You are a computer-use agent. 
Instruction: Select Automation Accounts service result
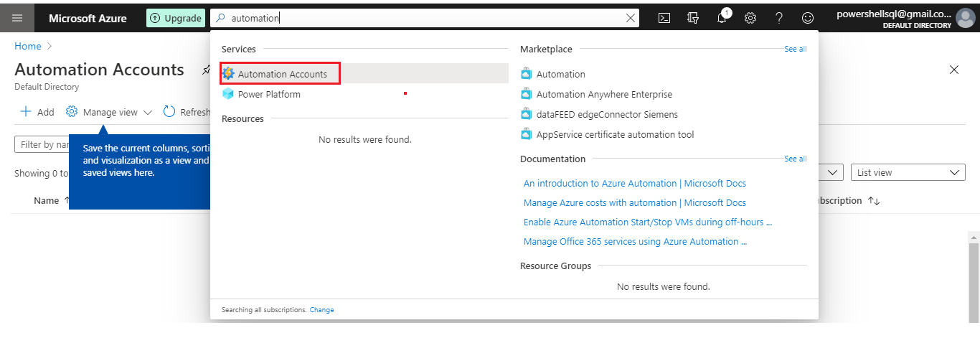pyautogui.click(x=282, y=74)
